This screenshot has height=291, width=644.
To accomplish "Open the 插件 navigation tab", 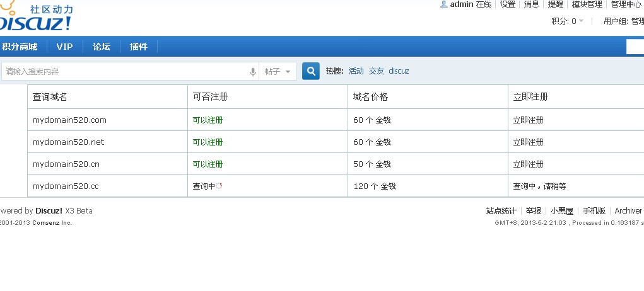I will coord(138,47).
